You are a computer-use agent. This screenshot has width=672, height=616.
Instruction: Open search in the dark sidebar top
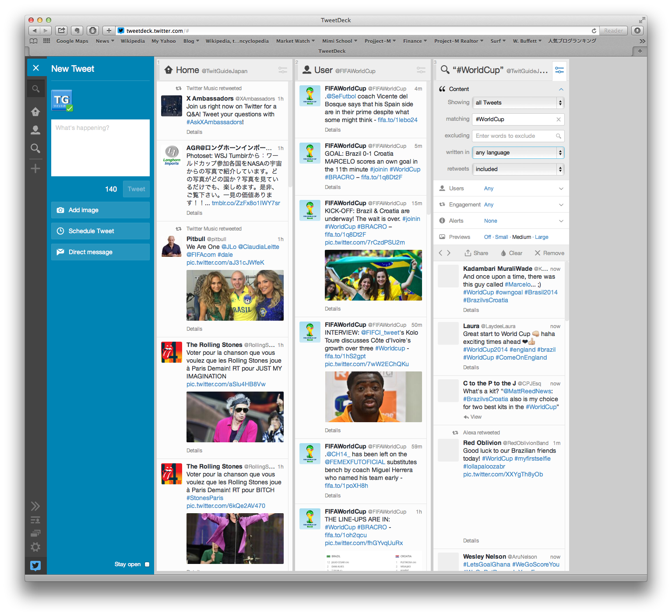[35, 89]
